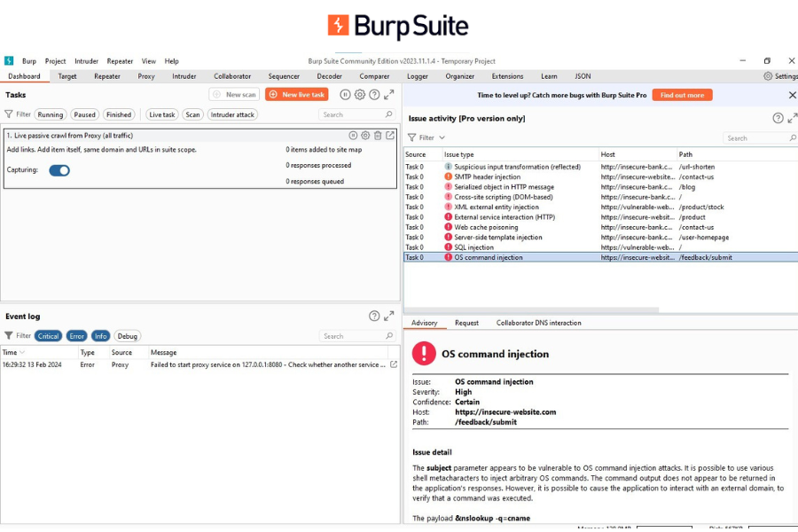Toggle the Capturing switch off

point(59,170)
